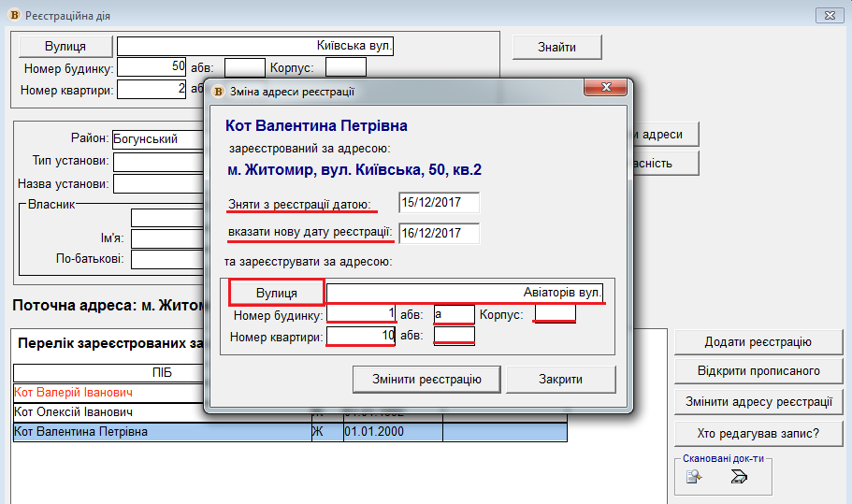Click the Додати реєстрацію button
The width and height of the screenshot is (852, 504).
tap(758, 342)
